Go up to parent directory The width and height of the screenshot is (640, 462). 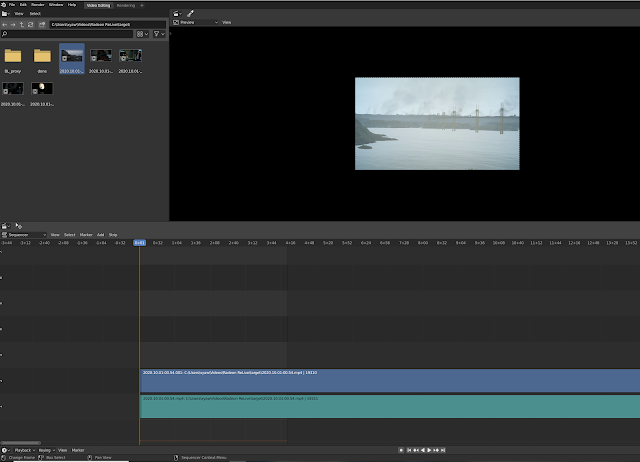22,24
